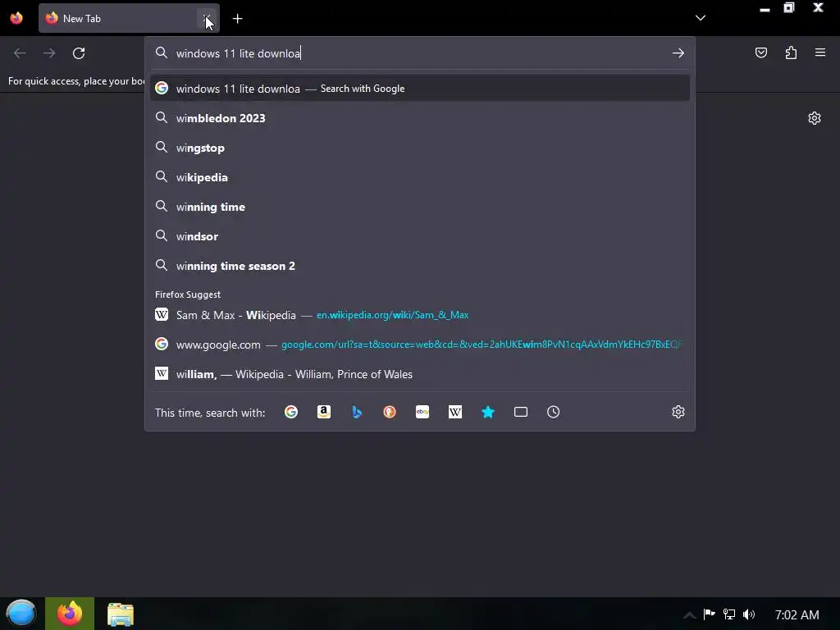Click Firefox in the taskbar
The height and width of the screenshot is (630, 840).
tap(70, 614)
